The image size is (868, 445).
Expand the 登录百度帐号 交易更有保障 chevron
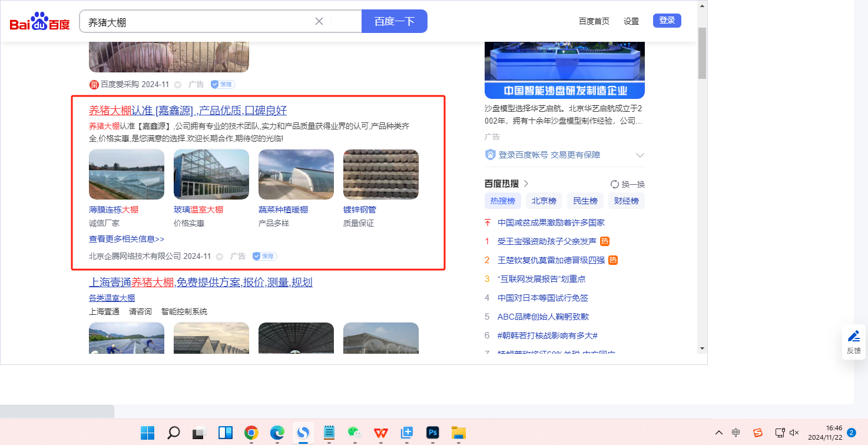(x=640, y=155)
